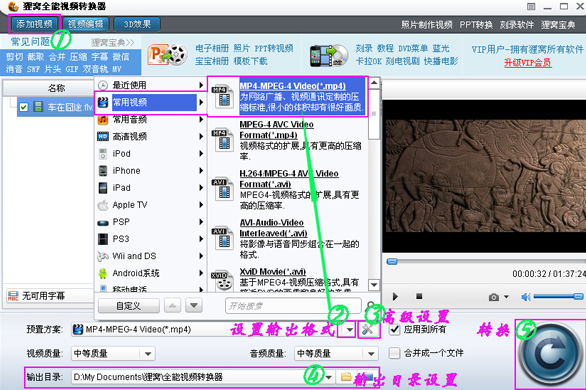The width and height of the screenshot is (586, 390).
Task: Open 刻录软件 link
Action: click(x=517, y=25)
